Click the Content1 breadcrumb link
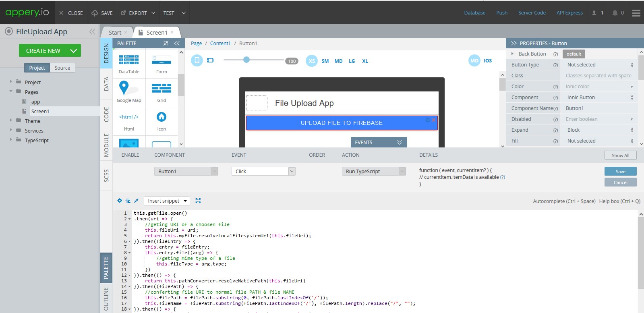This screenshot has width=644, height=313. [220, 44]
